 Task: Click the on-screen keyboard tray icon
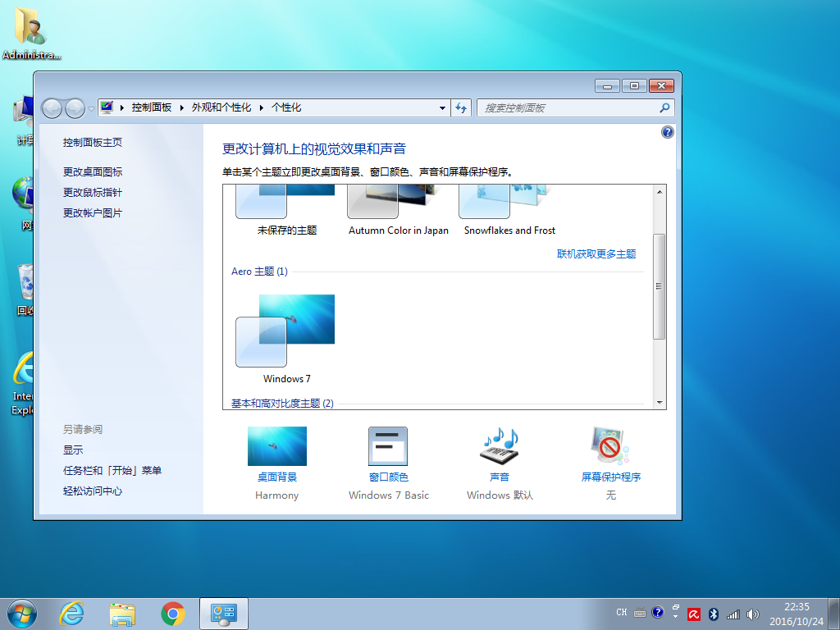tap(640, 612)
